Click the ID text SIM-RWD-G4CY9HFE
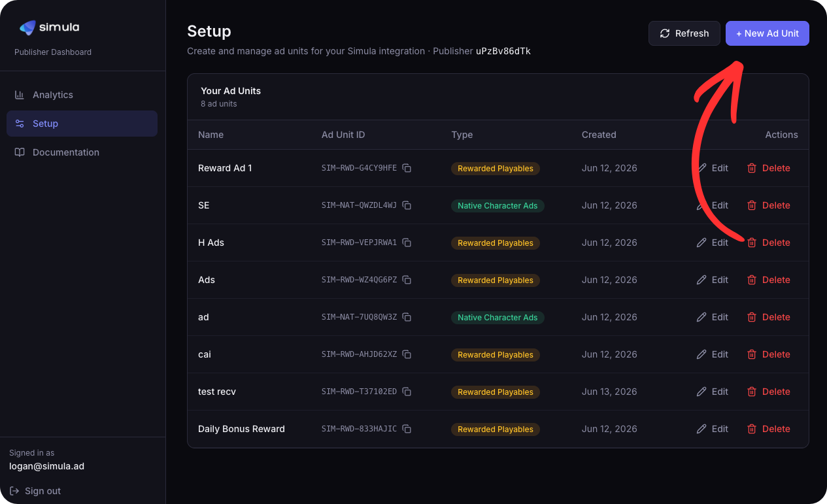The width and height of the screenshot is (827, 504). tap(359, 168)
